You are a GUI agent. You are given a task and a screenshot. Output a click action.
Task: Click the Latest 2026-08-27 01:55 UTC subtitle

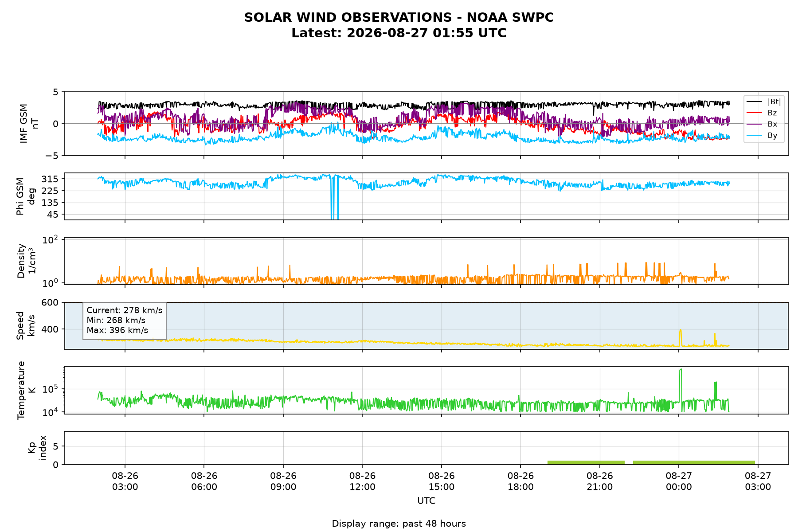tap(399, 33)
